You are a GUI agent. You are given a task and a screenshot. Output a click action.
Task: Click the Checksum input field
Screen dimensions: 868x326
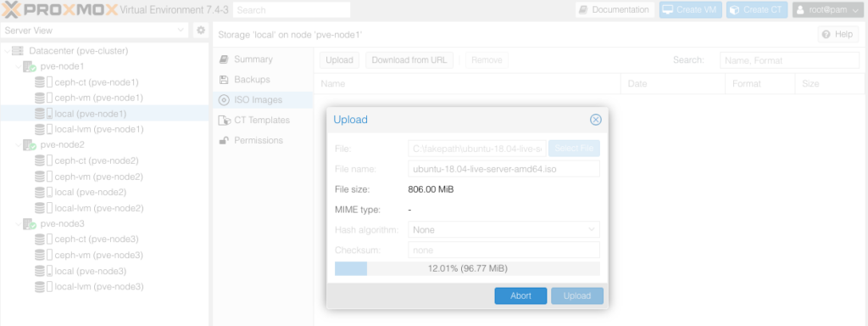(x=504, y=250)
